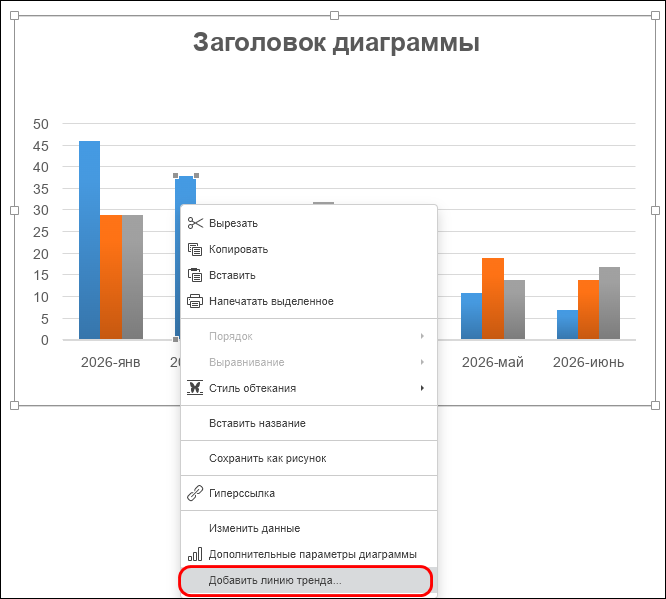The height and width of the screenshot is (599, 666).
Task: Click the orange bar for 2026-июнь
Action: click(588, 310)
